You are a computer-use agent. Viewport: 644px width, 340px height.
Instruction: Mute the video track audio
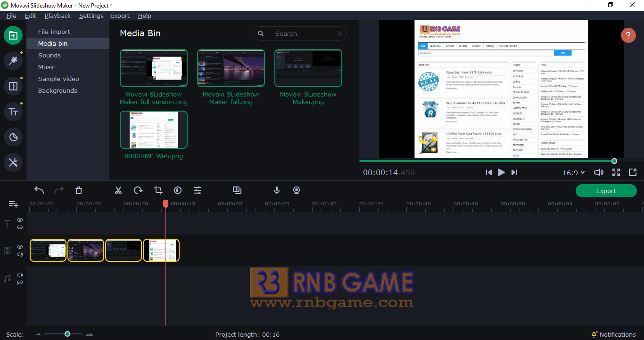pyautogui.click(x=20, y=254)
